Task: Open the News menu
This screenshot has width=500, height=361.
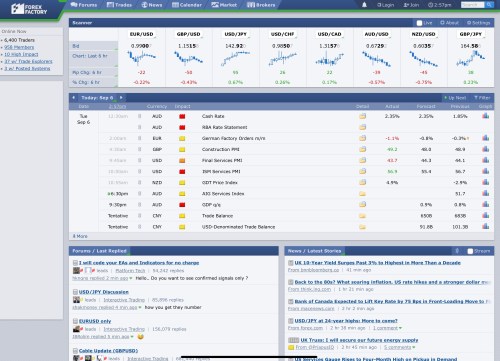Action: pos(152,5)
